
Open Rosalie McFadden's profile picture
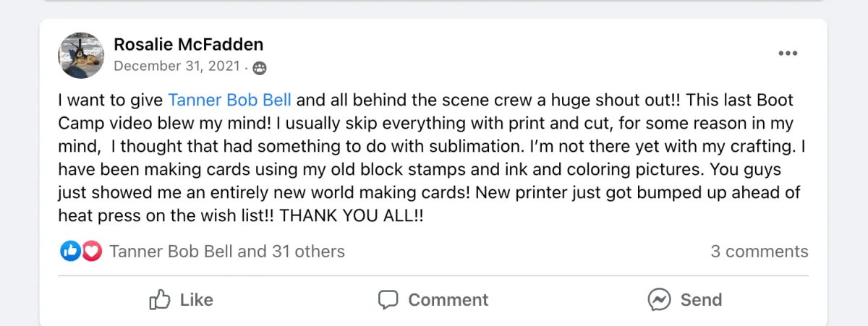81,55
